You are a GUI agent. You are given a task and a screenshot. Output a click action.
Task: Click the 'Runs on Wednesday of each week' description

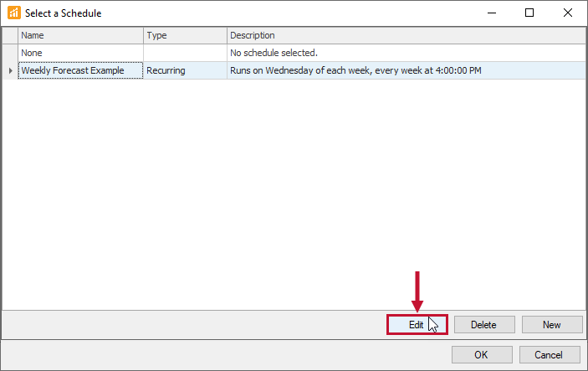point(406,70)
